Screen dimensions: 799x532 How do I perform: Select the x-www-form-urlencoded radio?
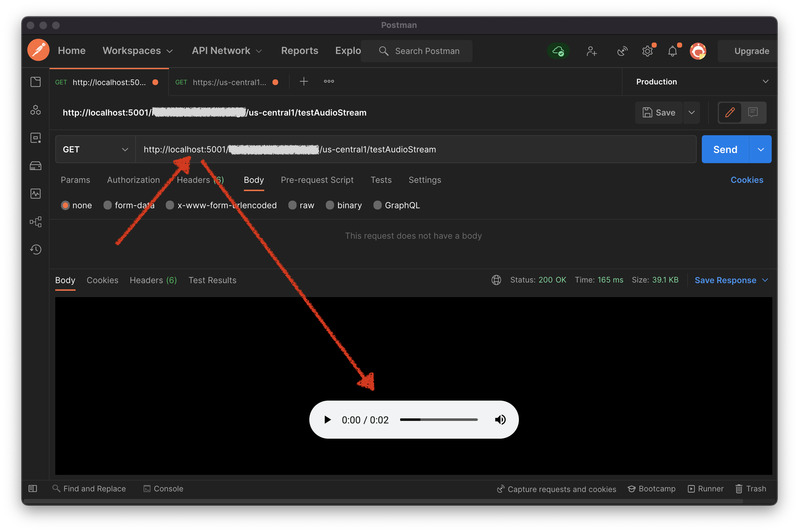(x=170, y=205)
